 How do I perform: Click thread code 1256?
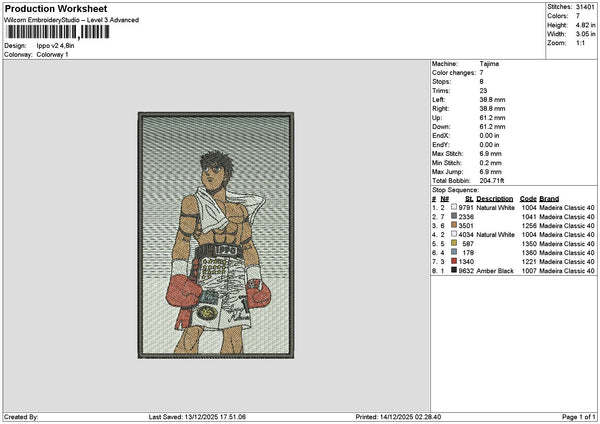pos(529,226)
